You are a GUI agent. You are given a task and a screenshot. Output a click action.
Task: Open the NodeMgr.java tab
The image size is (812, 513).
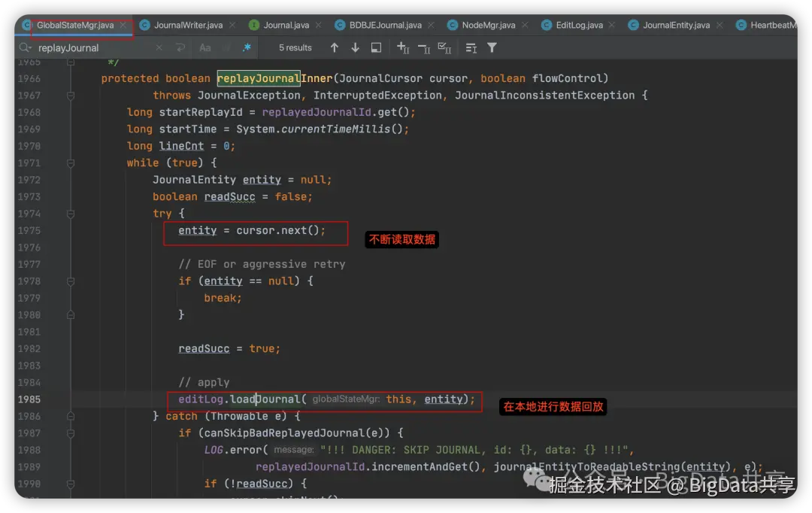pyautogui.click(x=489, y=25)
